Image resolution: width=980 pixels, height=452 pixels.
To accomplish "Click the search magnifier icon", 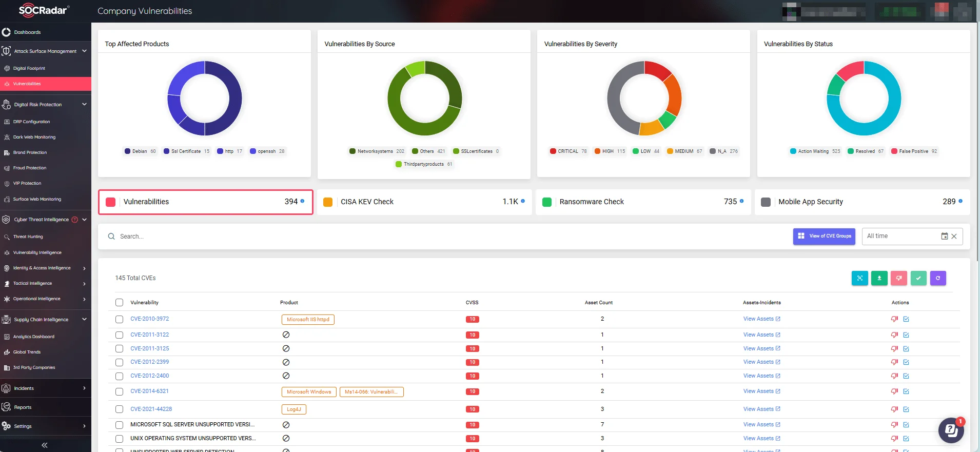I will coord(111,237).
